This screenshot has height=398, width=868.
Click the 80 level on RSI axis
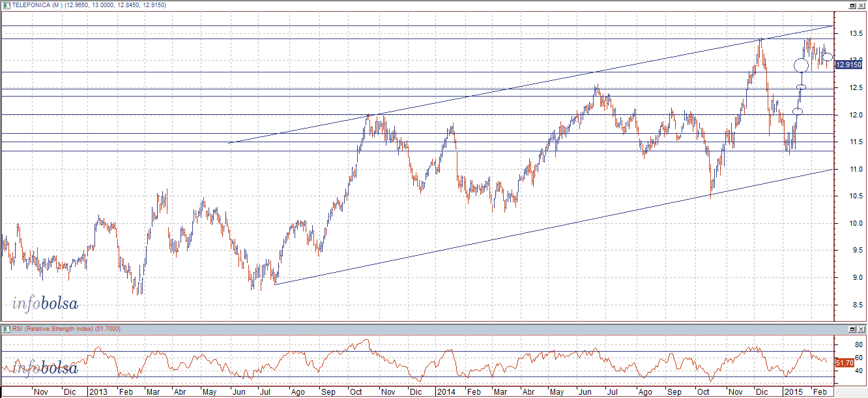tap(860, 344)
